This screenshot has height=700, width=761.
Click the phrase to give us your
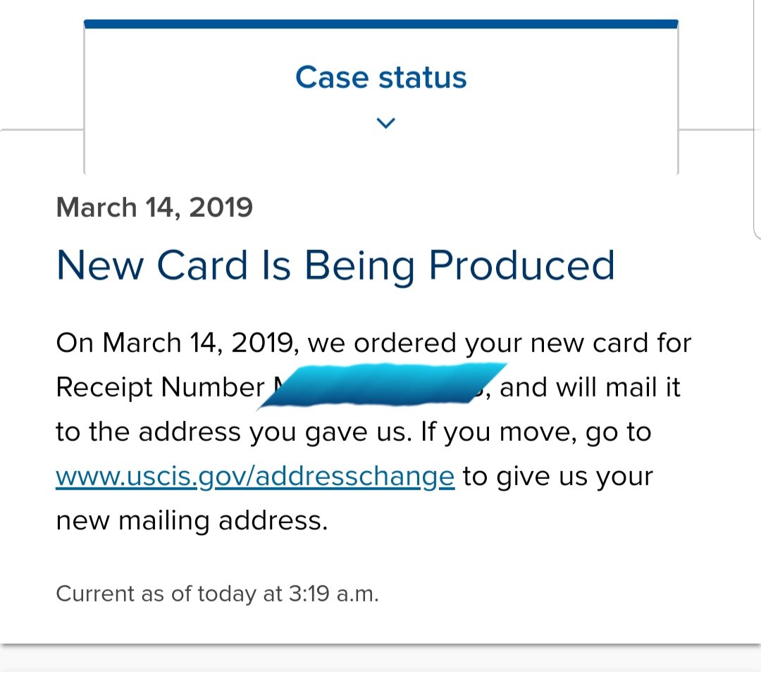(x=557, y=477)
